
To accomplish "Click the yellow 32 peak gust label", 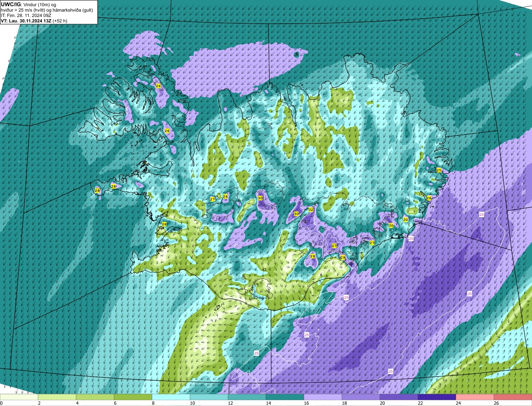I will coord(311,210).
